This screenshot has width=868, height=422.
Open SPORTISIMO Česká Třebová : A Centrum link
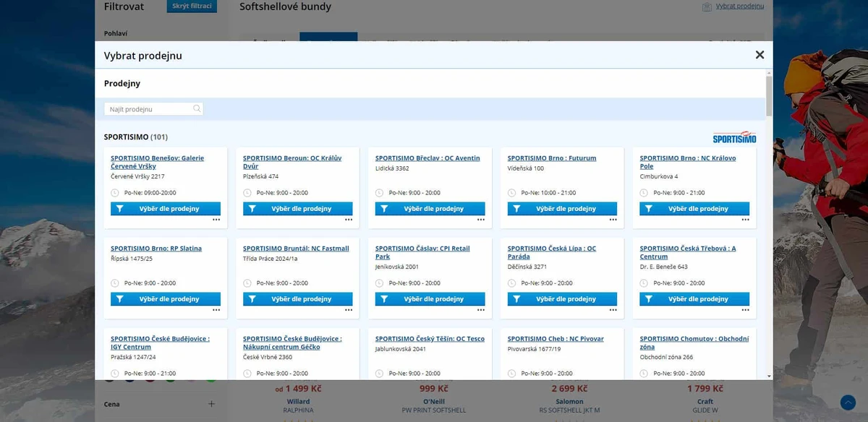click(x=688, y=252)
